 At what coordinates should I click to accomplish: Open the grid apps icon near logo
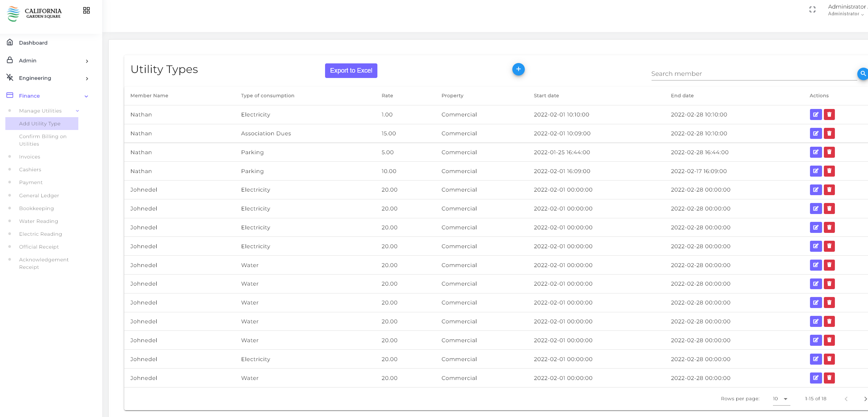click(87, 10)
